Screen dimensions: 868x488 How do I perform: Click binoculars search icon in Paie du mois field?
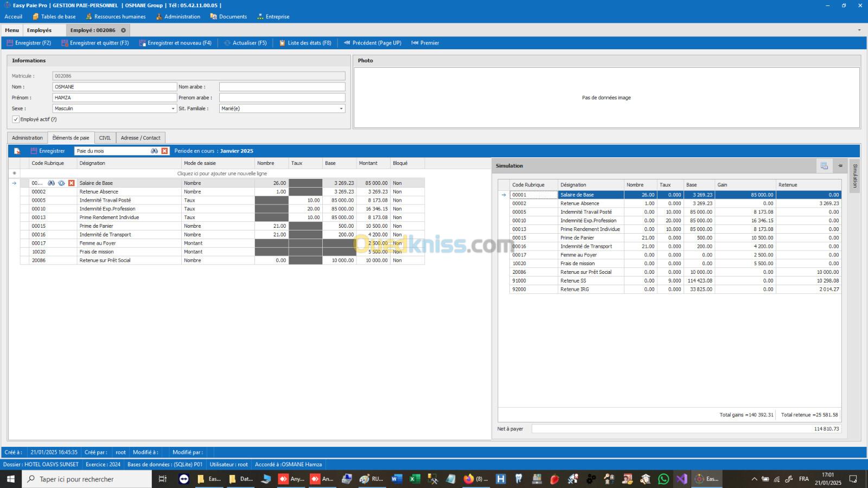[x=155, y=151]
